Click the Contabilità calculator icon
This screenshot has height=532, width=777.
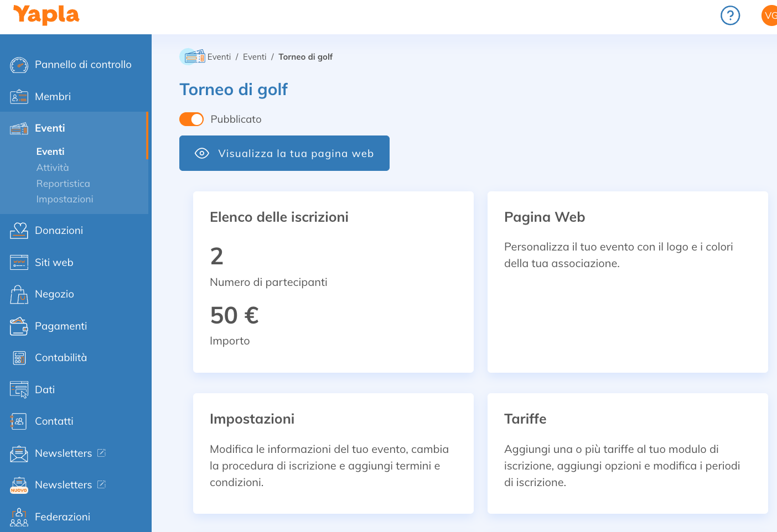19,358
